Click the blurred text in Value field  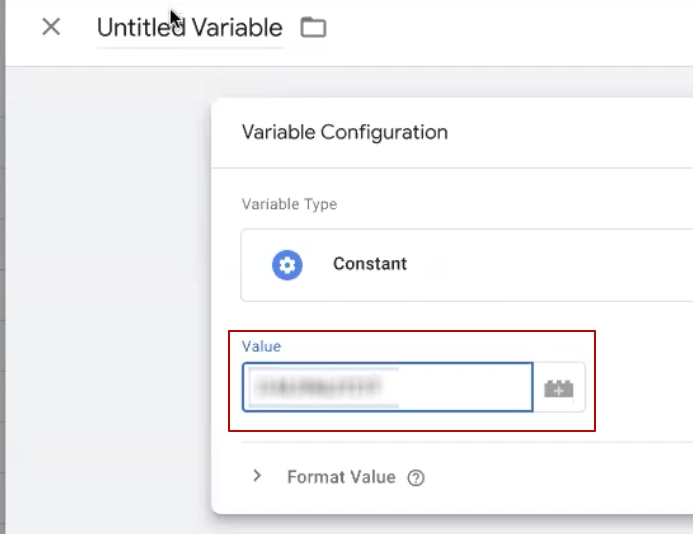click(x=324, y=388)
